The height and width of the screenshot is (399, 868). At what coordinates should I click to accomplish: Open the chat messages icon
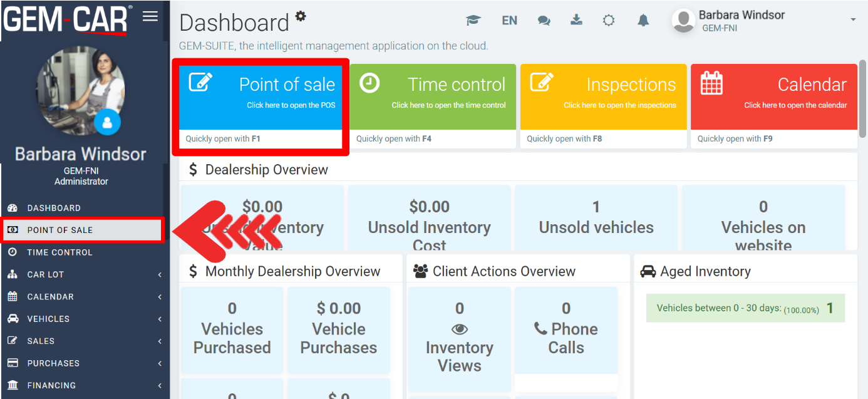(544, 21)
